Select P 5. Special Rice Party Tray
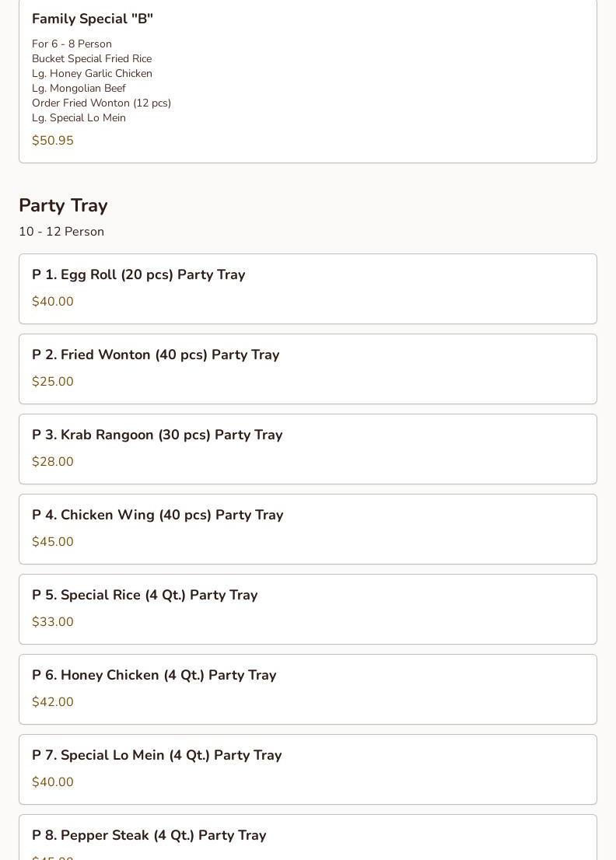 pyautogui.click(x=145, y=595)
